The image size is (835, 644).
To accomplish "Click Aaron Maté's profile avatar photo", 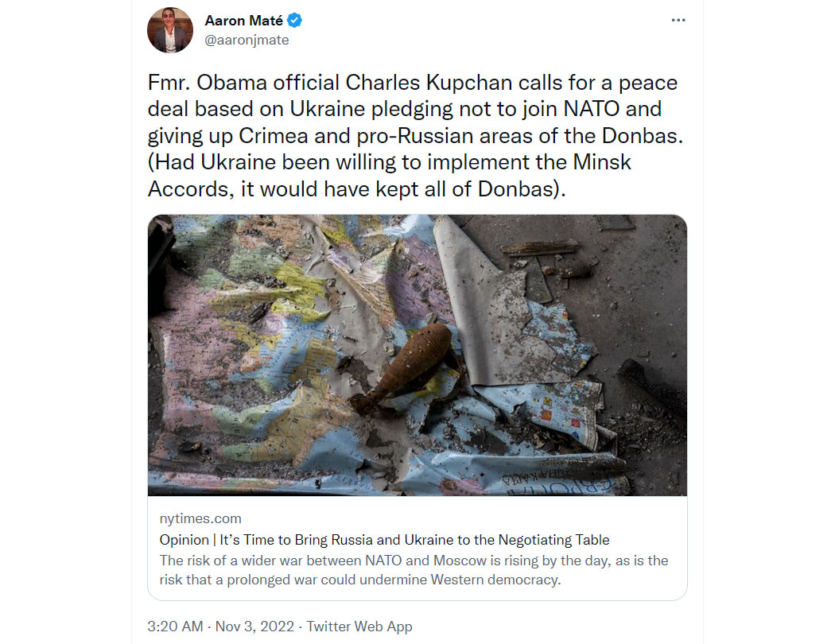I will 170,30.
